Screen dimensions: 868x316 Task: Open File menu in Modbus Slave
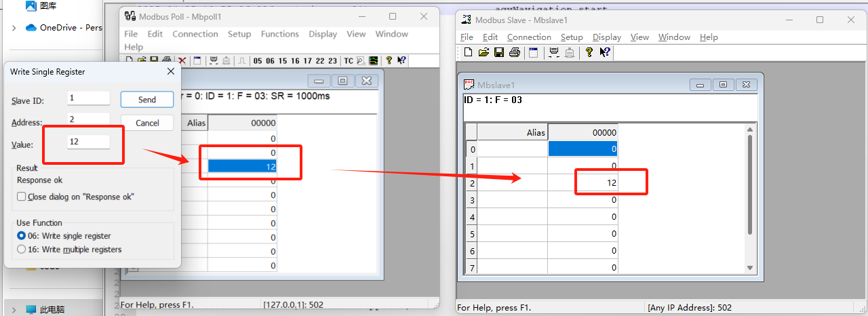[x=467, y=37]
